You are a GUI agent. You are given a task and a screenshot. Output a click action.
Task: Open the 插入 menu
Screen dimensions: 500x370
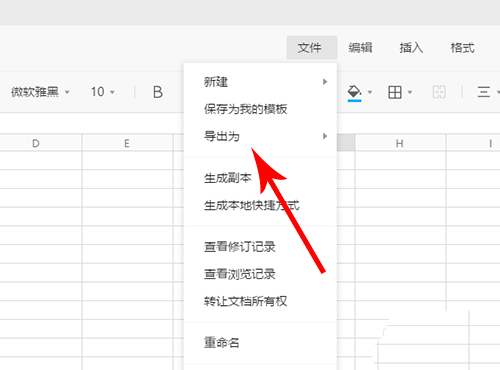pos(411,48)
